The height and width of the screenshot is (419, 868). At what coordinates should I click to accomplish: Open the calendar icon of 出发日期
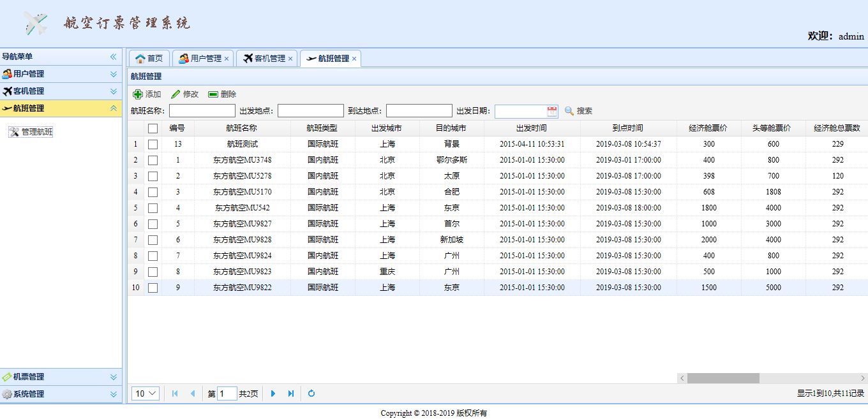552,111
